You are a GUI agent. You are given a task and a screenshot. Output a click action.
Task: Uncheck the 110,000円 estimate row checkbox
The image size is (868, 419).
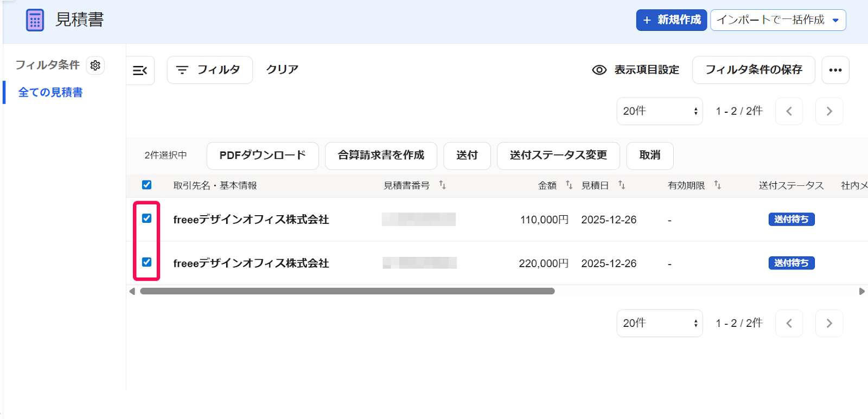click(146, 218)
